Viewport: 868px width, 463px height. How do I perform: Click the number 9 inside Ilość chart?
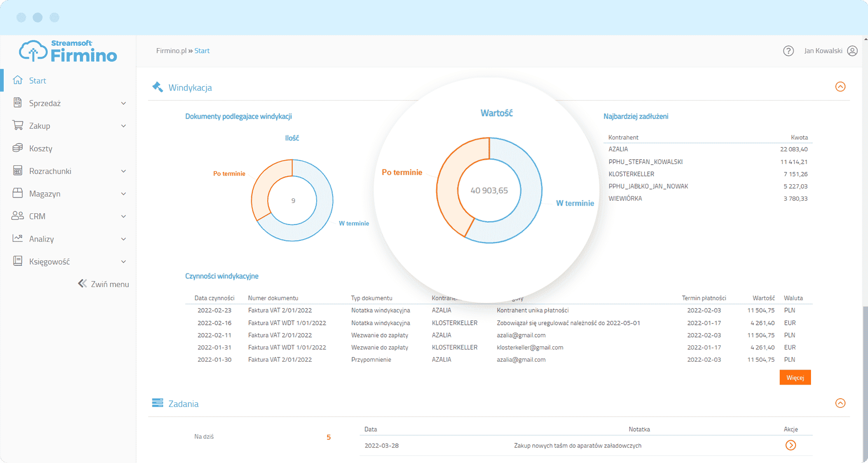(x=293, y=201)
